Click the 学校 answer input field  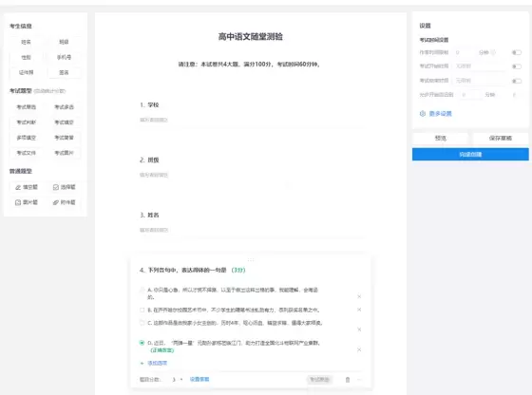[x=252, y=120]
